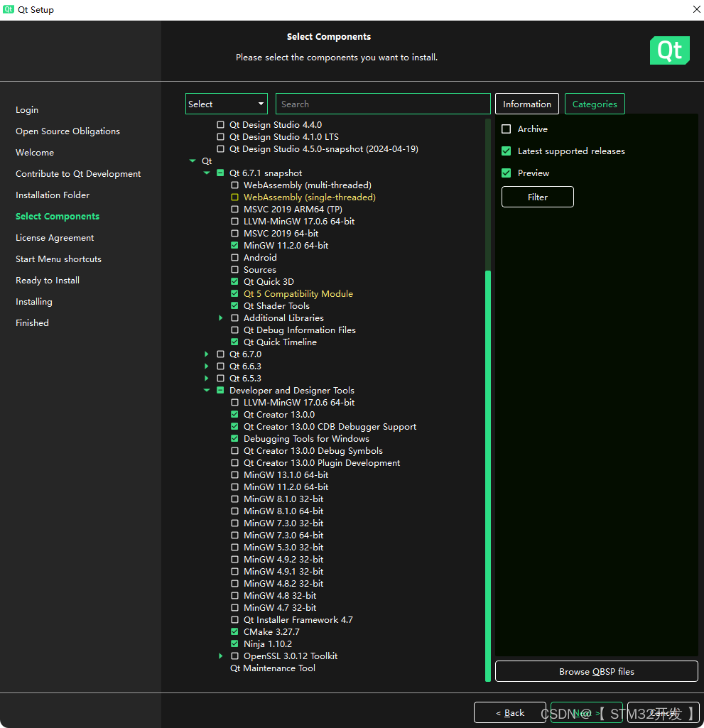
Task: Check WebAssembly (single-threaded)
Action: pyautogui.click(x=234, y=197)
